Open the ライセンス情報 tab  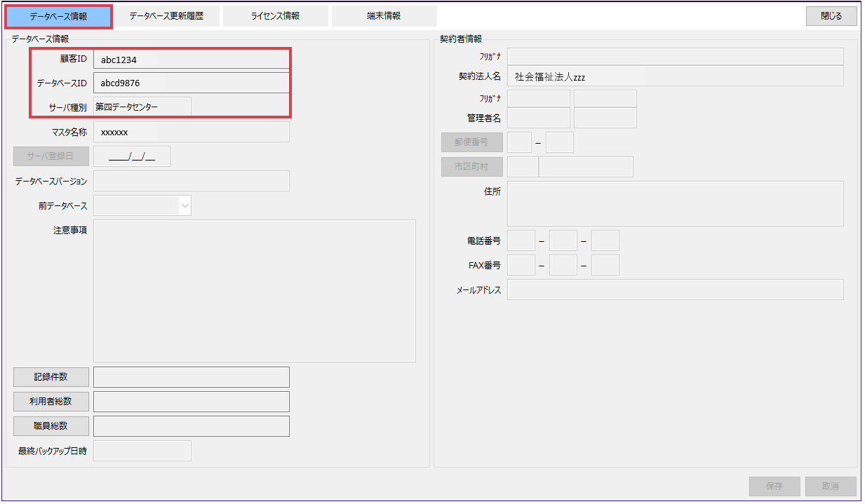coord(275,16)
